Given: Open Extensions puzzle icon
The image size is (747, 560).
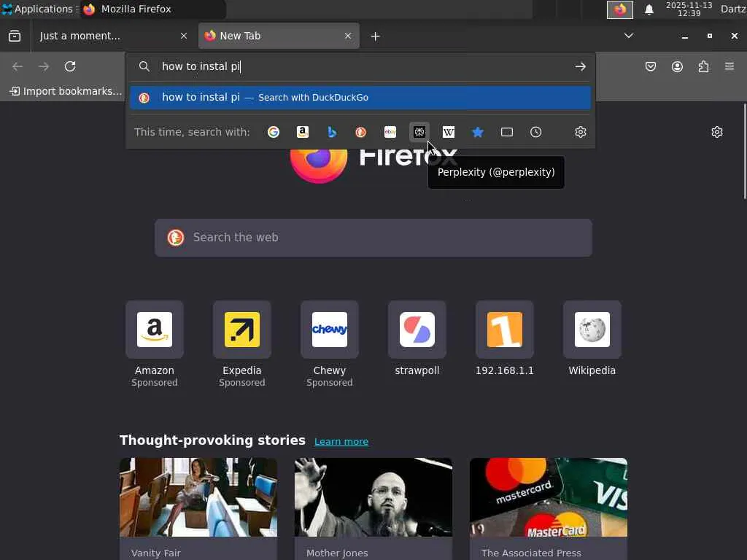Looking at the screenshot, I should coord(703,66).
